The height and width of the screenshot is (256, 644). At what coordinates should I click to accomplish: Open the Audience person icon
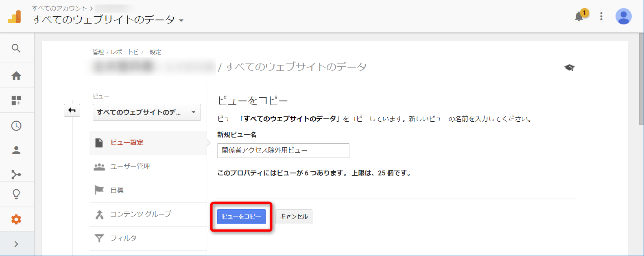pos(16,151)
